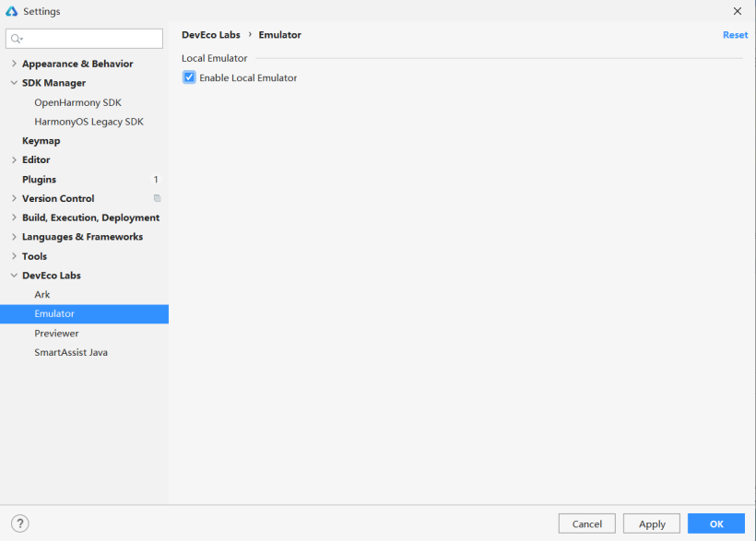Select Build, Execution, Deployment label
Viewport: 756px width, 541px height.
click(x=90, y=218)
